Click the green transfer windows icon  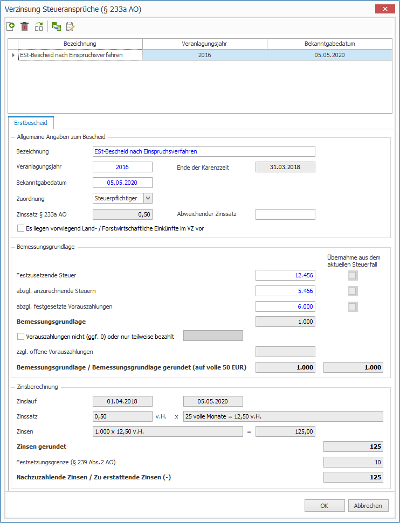coord(56,26)
